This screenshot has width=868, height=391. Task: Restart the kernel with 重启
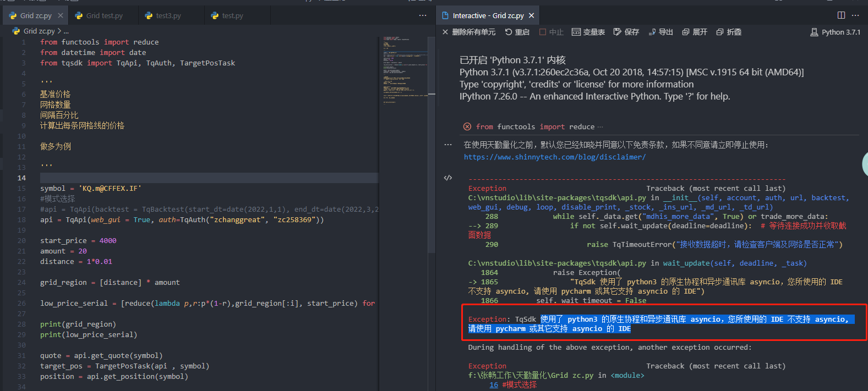517,32
